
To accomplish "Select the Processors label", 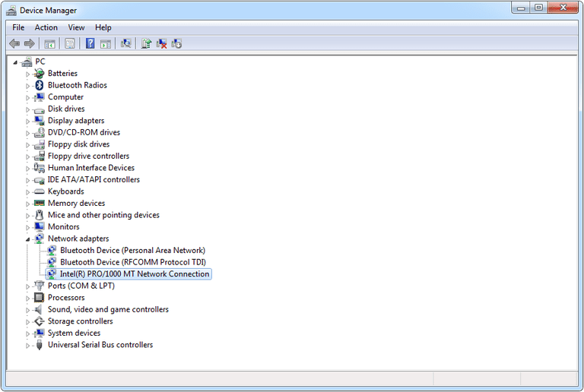I will 66,298.
